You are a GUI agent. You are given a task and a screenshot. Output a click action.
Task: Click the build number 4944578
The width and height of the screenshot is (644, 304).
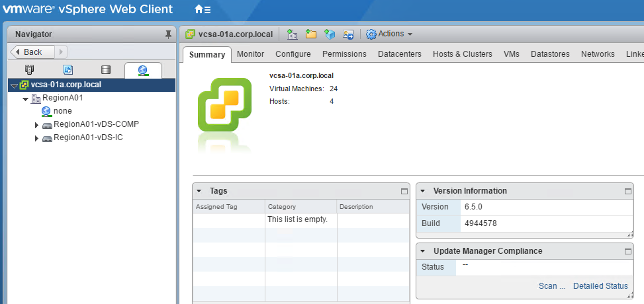tap(481, 223)
